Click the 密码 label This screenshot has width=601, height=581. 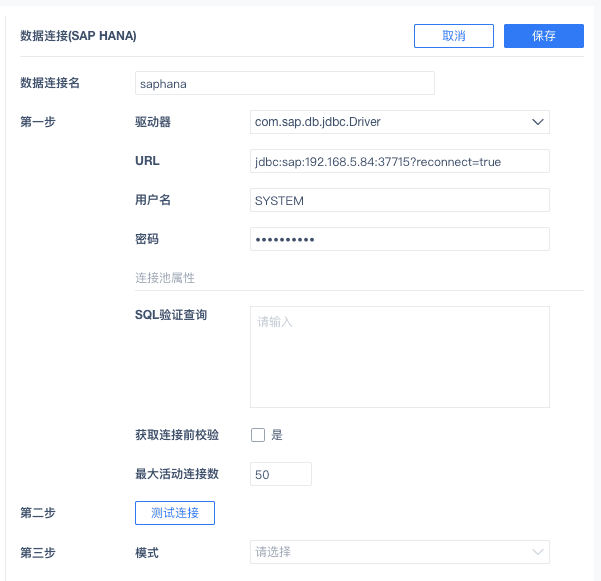[147, 239]
